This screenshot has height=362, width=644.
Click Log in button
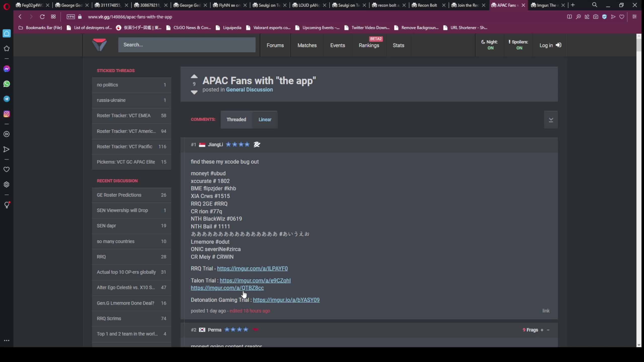tap(550, 45)
